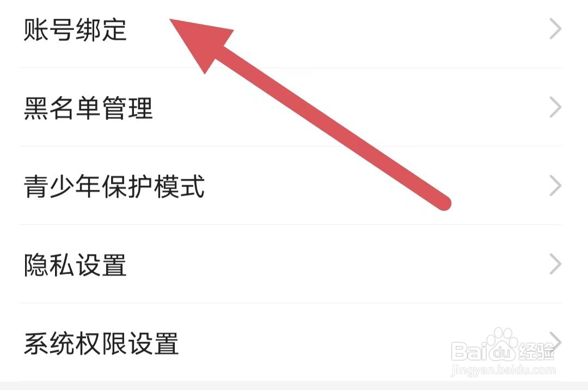Screen dimensions: 588x390
Task: Click the Baidu paw logo watermark
Action: coord(501,344)
